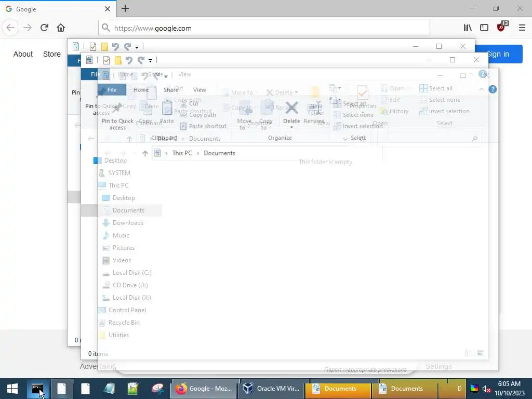Screen dimensions: 532x399
Task: Select SYSTEM in navigation tree
Action: (x=114, y=173)
